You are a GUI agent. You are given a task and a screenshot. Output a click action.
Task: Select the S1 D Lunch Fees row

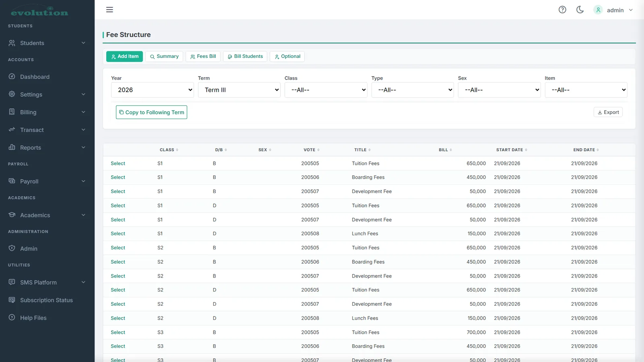tap(118, 234)
